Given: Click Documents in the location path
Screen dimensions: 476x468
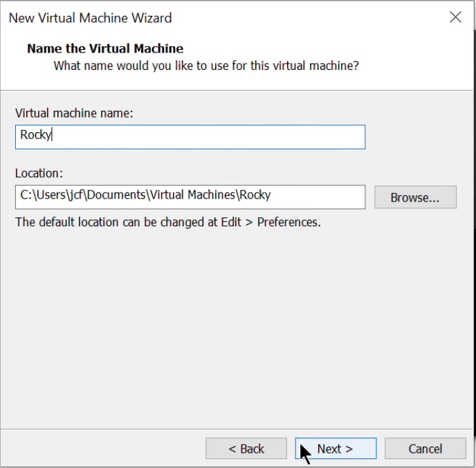Looking at the screenshot, I should 119,195.
